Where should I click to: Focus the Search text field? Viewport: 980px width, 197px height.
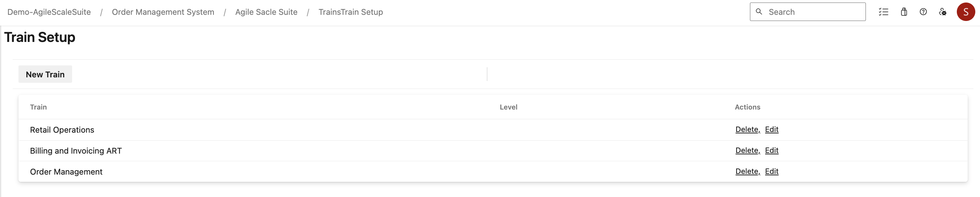[x=814, y=12]
